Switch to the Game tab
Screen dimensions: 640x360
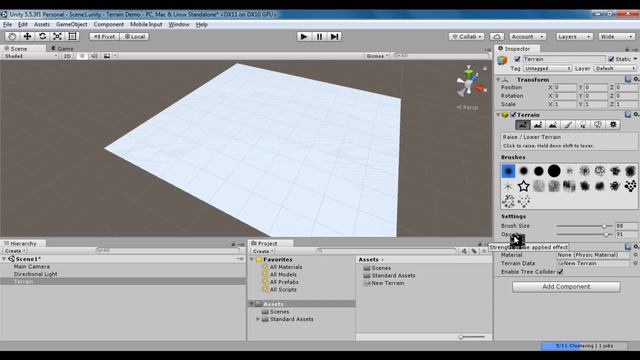(x=62, y=49)
